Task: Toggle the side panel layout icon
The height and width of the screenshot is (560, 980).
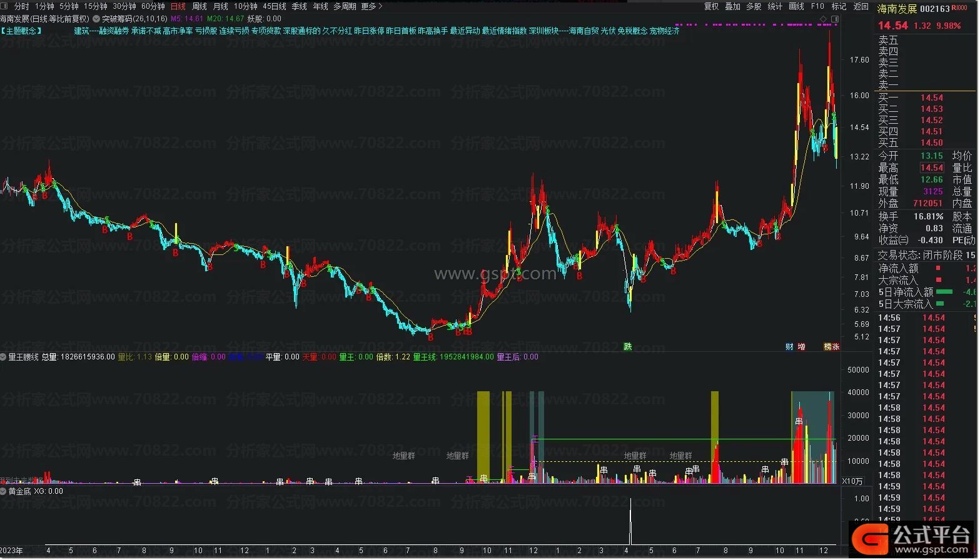Action: coord(834,19)
